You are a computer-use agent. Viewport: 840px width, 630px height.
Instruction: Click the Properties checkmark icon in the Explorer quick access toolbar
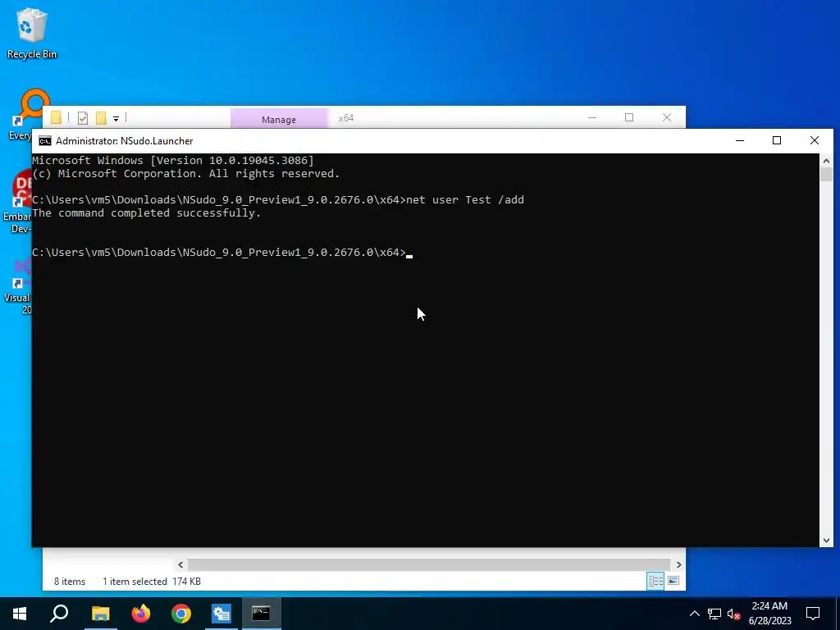pyautogui.click(x=83, y=118)
